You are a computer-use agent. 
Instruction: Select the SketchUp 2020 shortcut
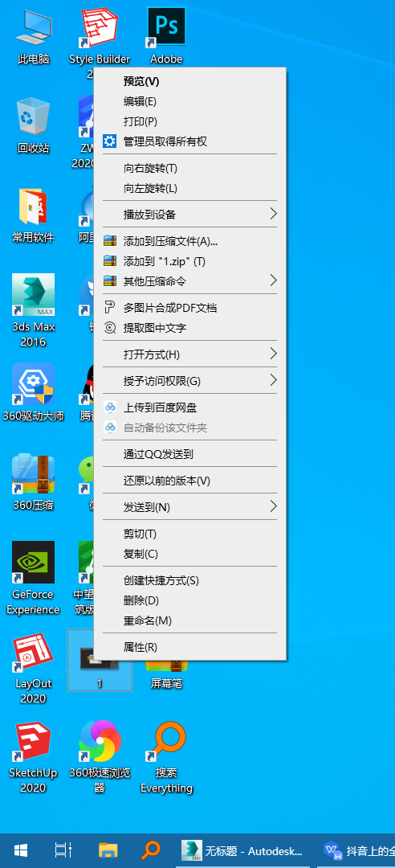[33, 756]
